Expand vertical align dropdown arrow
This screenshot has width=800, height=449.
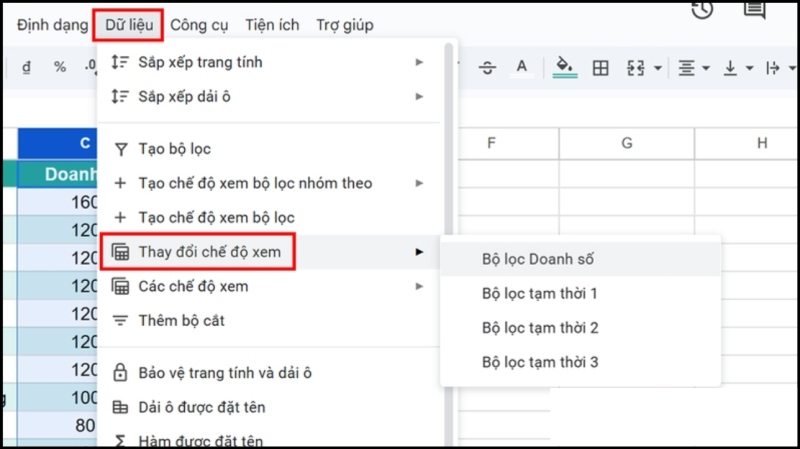coord(749,68)
